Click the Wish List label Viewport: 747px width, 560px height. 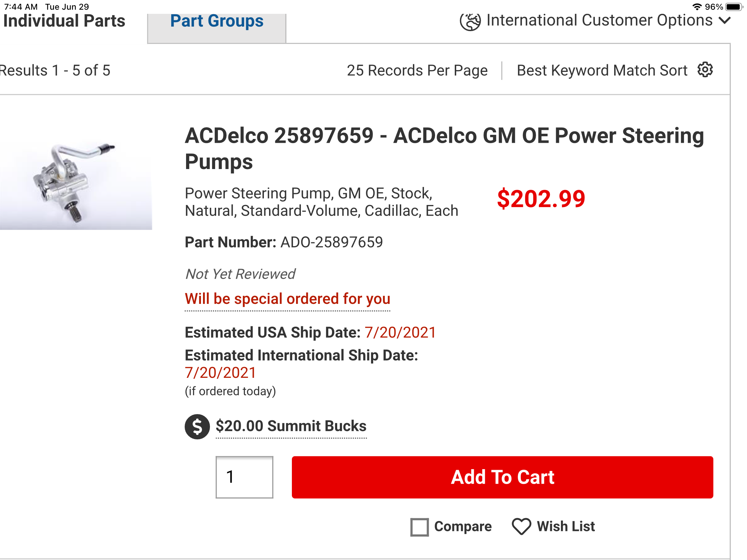pos(566,526)
